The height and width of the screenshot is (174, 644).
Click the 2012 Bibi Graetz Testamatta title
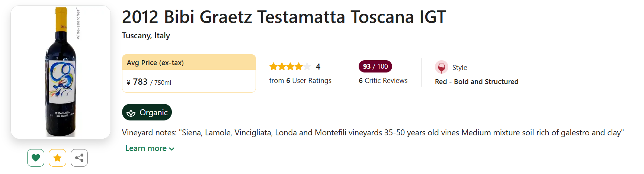coord(283,17)
